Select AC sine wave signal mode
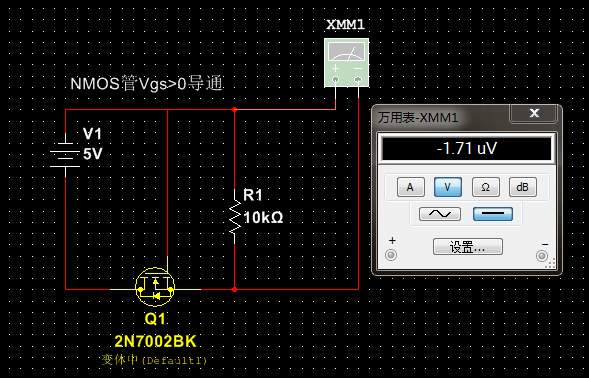The image size is (589, 378). point(439,214)
